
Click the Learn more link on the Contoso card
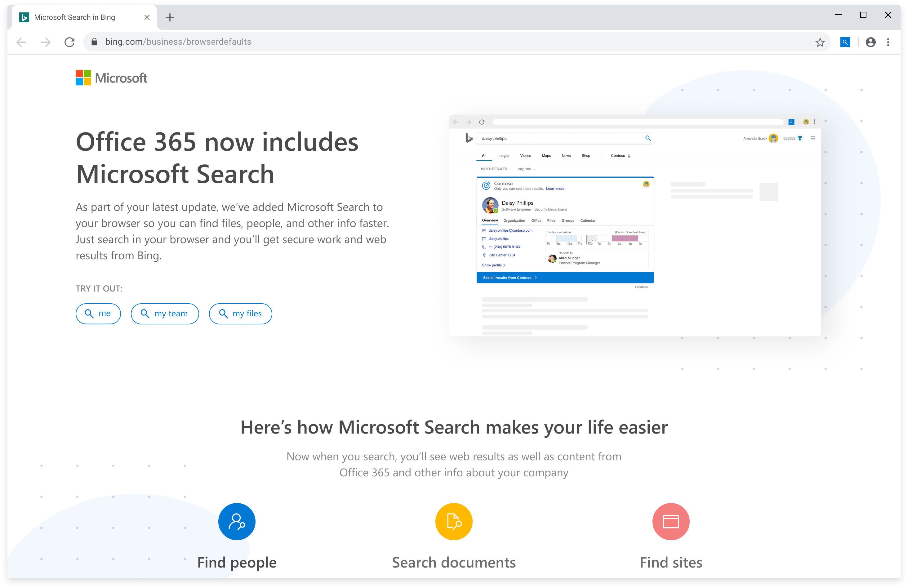click(x=555, y=189)
